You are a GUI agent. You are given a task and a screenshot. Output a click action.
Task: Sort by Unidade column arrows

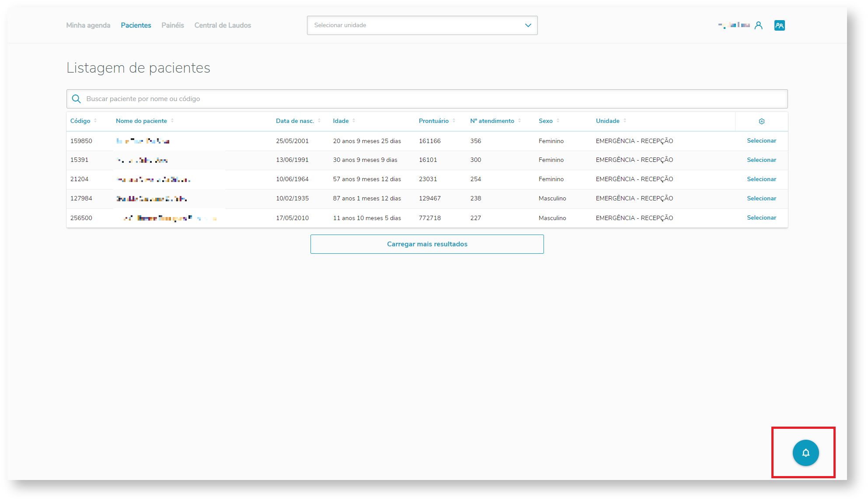pyautogui.click(x=625, y=121)
